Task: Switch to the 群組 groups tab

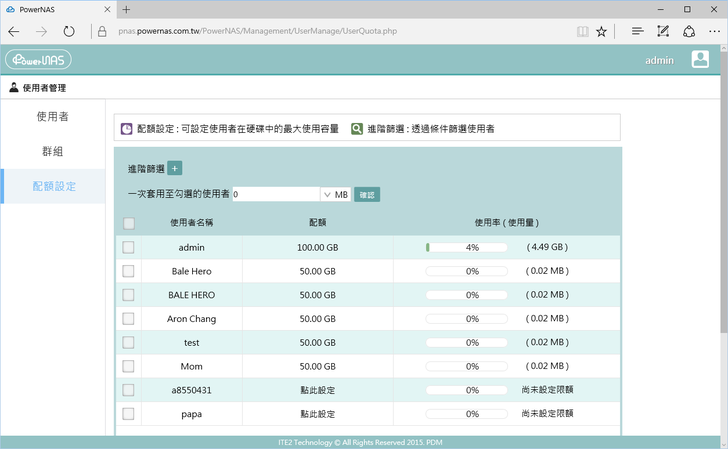Action: coord(52,152)
